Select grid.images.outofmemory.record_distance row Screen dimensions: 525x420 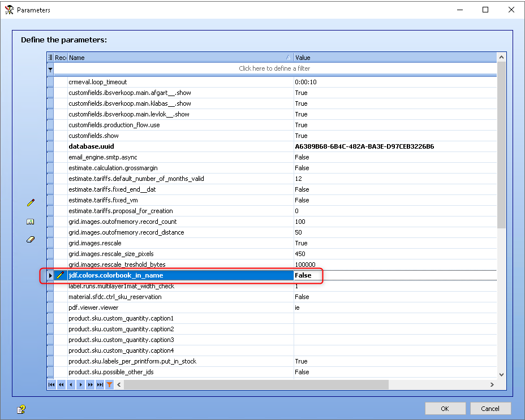272,232
